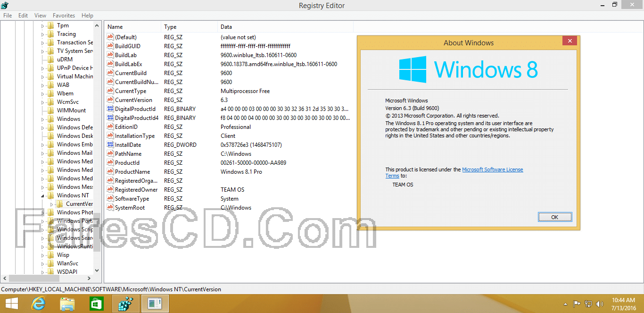Close the About Windows dialog

(x=570, y=41)
